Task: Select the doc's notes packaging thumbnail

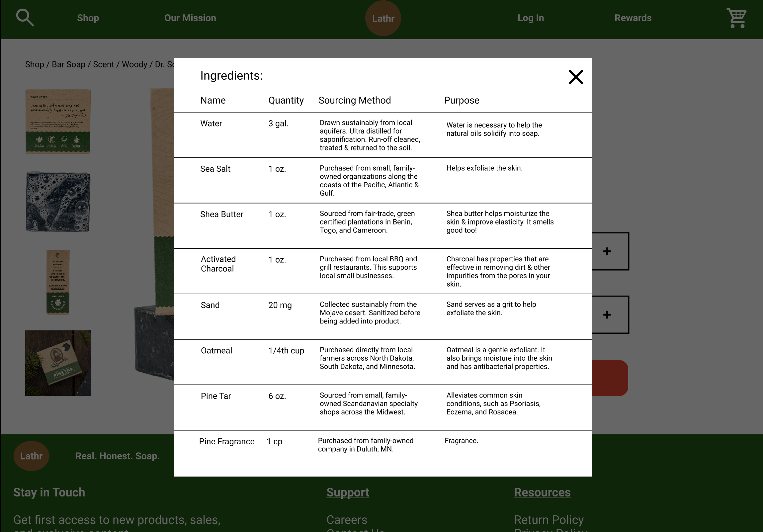Action: click(x=58, y=121)
